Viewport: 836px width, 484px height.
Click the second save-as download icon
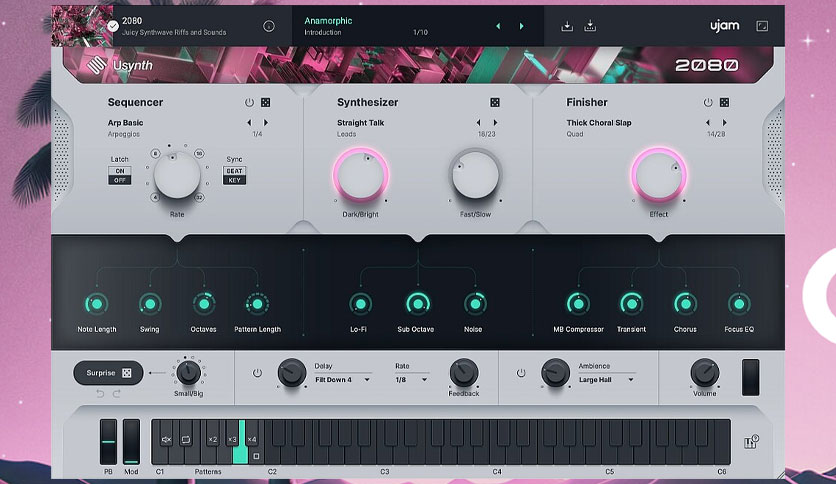(590, 26)
